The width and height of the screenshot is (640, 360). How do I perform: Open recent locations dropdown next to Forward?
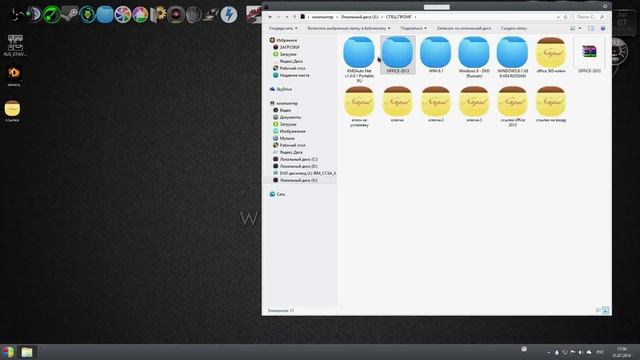287,17
